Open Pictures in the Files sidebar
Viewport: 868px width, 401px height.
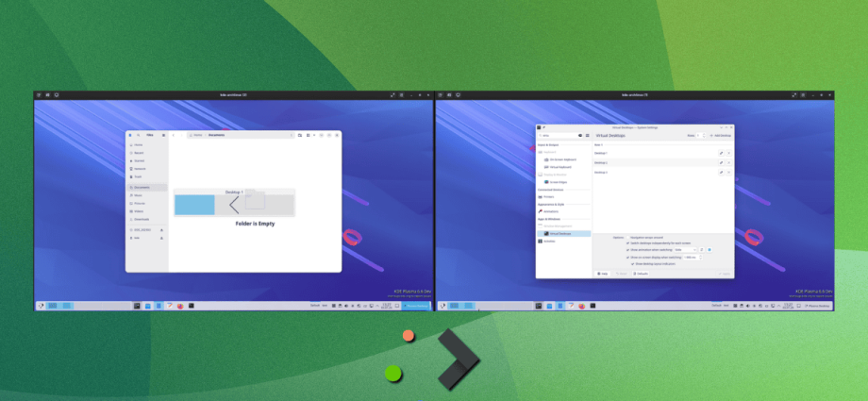point(146,203)
